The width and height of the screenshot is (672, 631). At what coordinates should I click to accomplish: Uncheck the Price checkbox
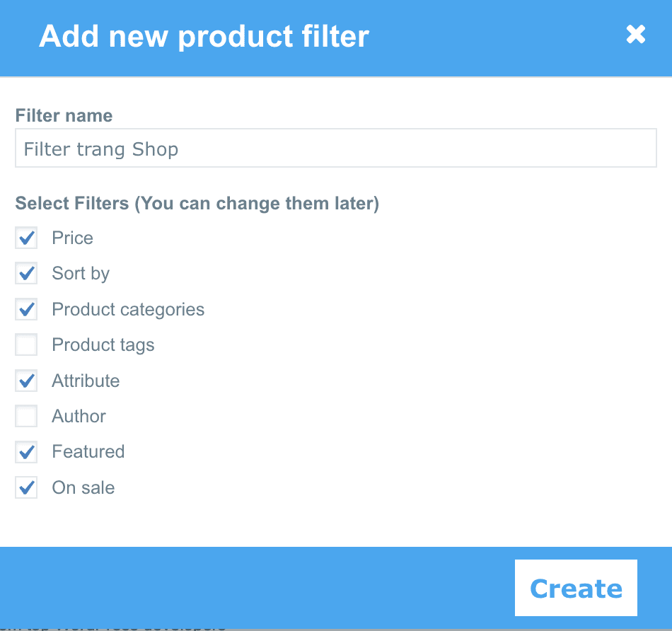26,238
